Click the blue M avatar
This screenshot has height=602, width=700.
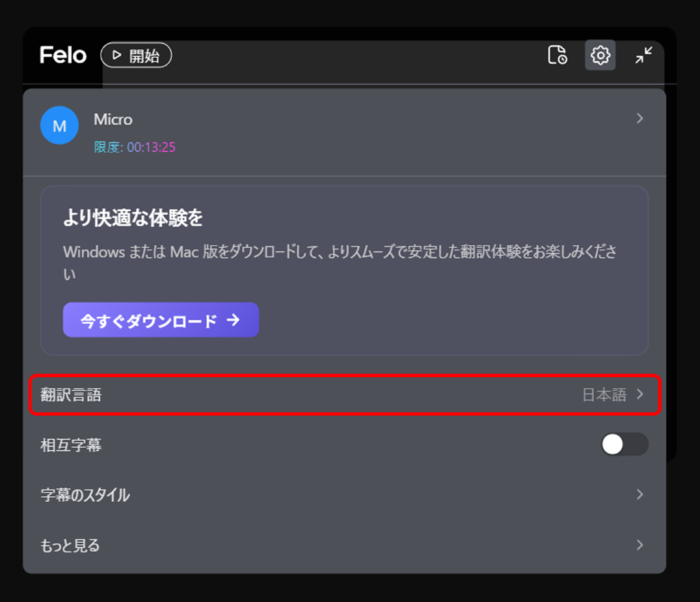[x=59, y=126]
